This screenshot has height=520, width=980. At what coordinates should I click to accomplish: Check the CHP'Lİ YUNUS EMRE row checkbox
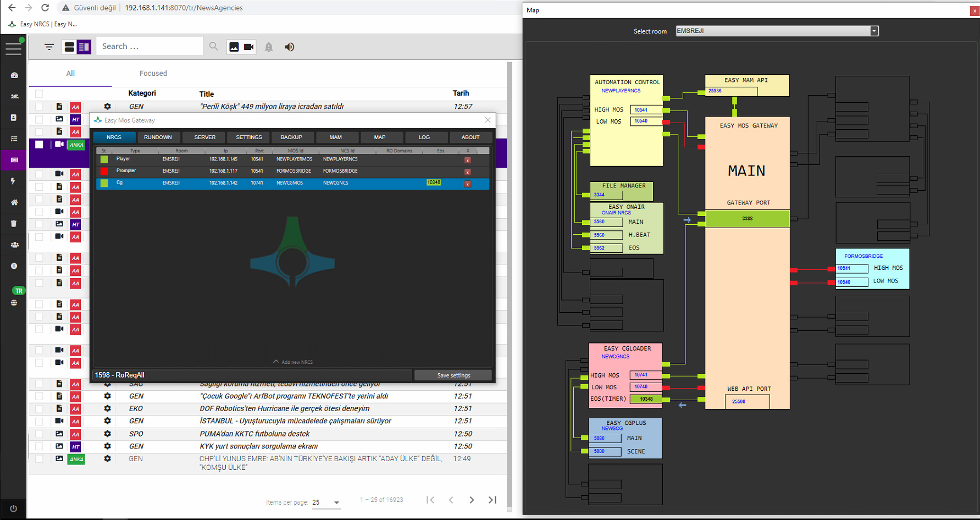tap(39, 459)
